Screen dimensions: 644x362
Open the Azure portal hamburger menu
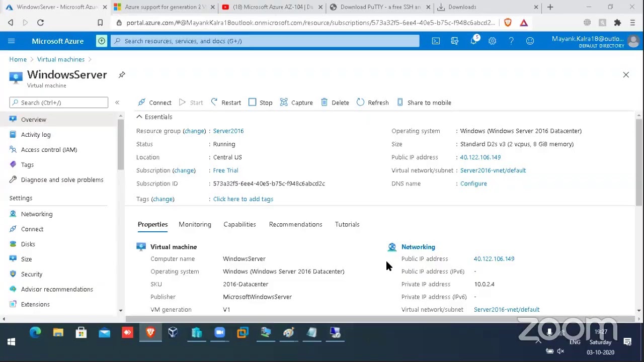tap(11, 41)
